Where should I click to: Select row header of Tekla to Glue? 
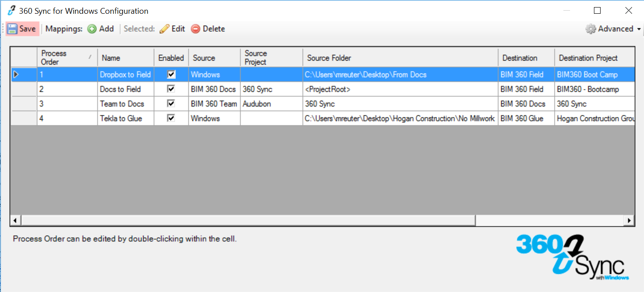[24, 118]
